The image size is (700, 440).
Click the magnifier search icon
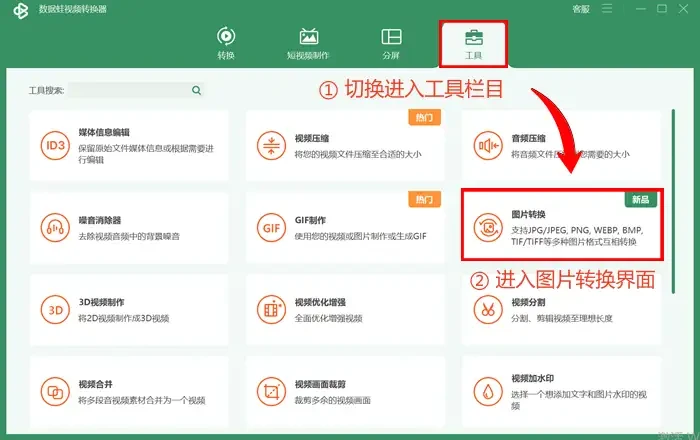[196, 90]
